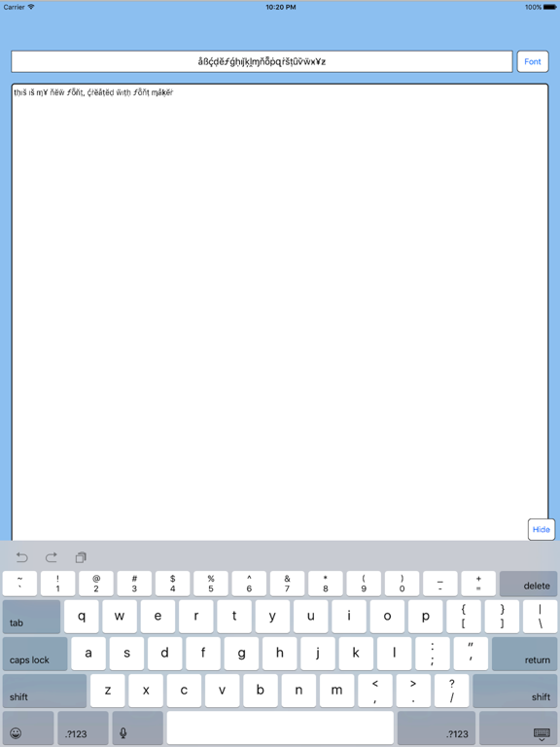Tap the n key
The width and height of the screenshot is (560, 747).
point(298,691)
